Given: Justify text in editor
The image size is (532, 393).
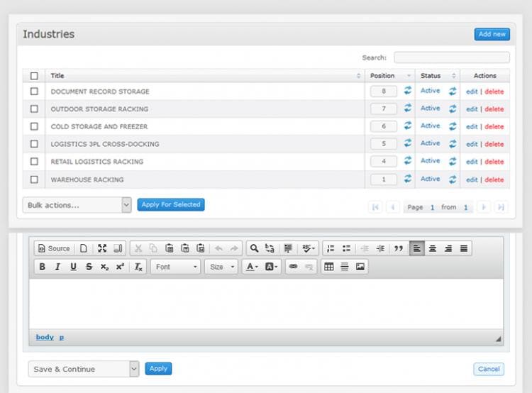Looking at the screenshot, I should pyautogui.click(x=464, y=248).
